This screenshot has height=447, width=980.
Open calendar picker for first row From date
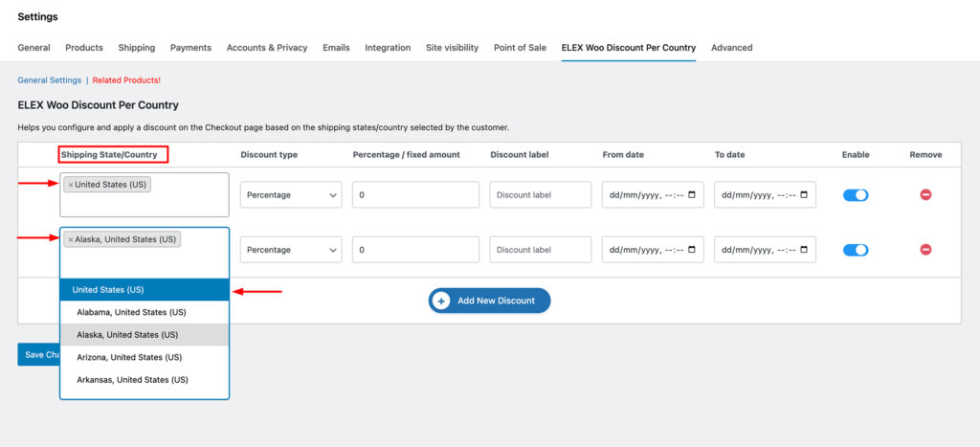(x=692, y=195)
